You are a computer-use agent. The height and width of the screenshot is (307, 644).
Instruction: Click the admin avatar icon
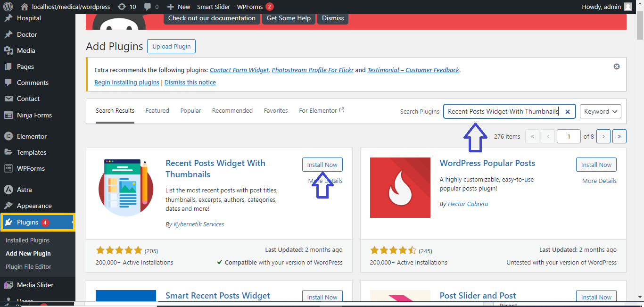tap(627, 7)
